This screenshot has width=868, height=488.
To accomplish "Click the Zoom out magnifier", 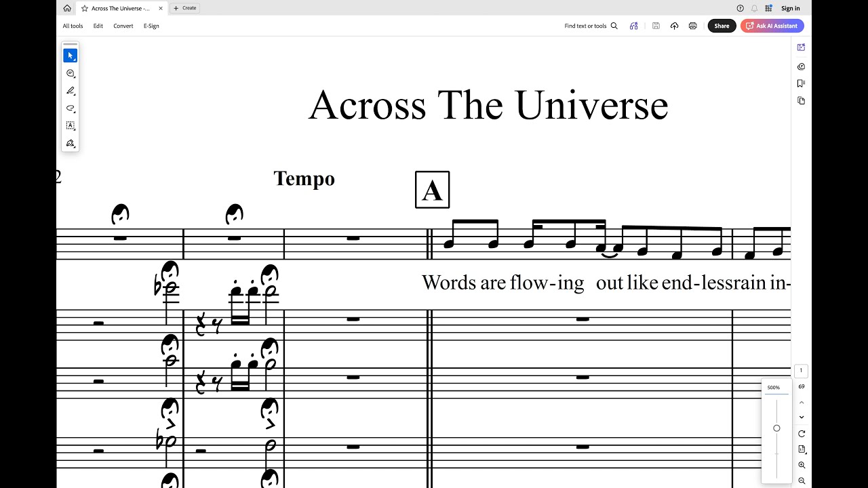I will pyautogui.click(x=802, y=481).
